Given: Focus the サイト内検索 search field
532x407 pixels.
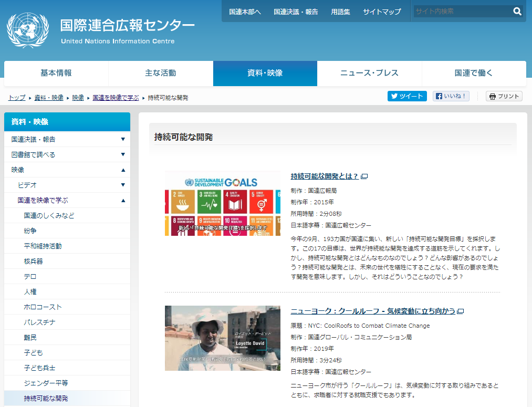Looking at the screenshot, I should point(462,12).
